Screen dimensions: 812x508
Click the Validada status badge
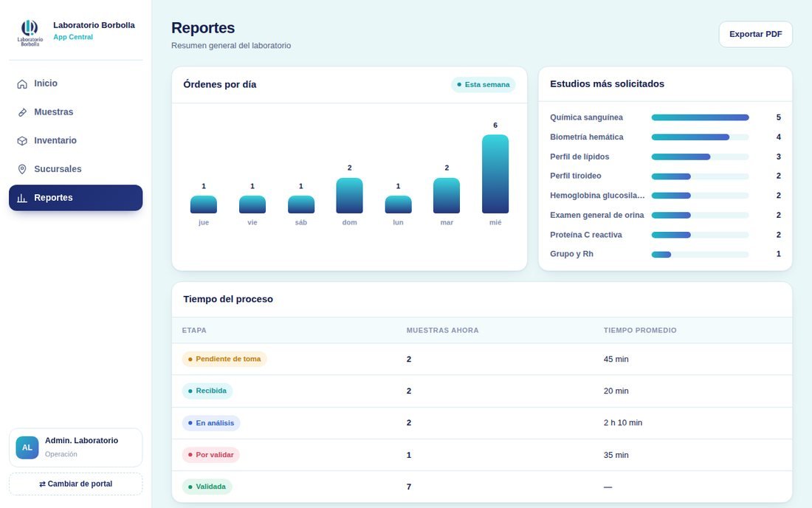[207, 487]
